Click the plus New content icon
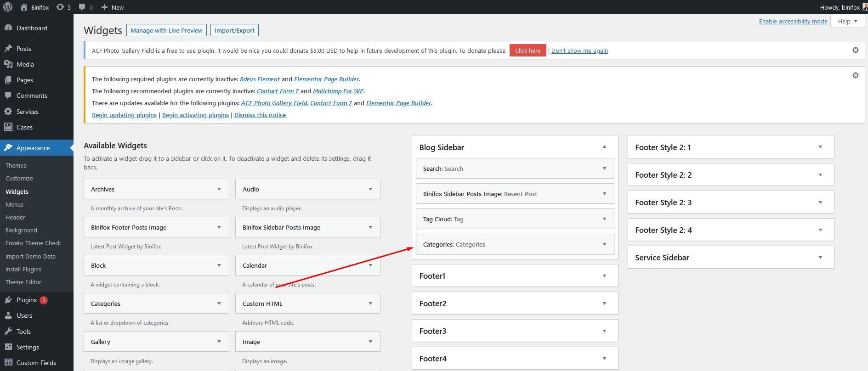This screenshot has width=868, height=371. 104,7
